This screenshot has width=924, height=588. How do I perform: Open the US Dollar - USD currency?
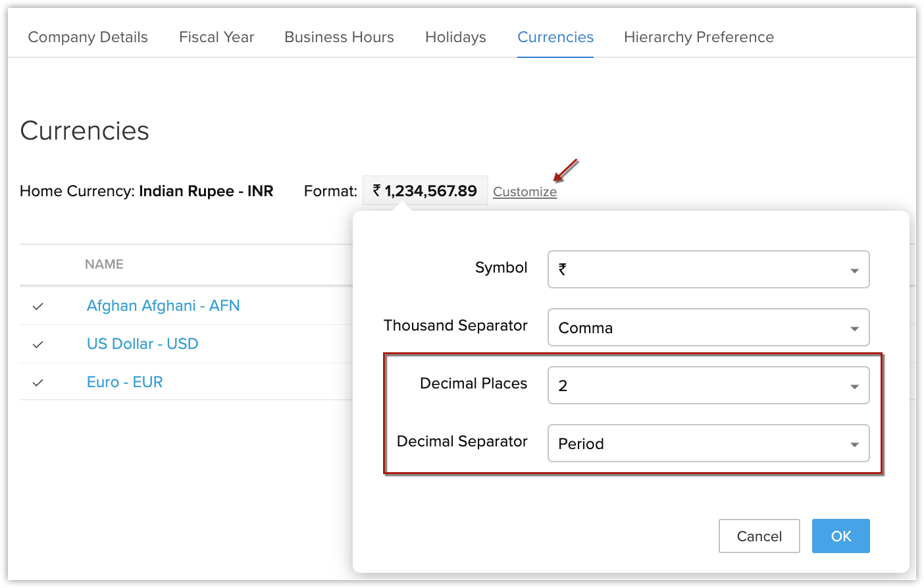click(142, 344)
